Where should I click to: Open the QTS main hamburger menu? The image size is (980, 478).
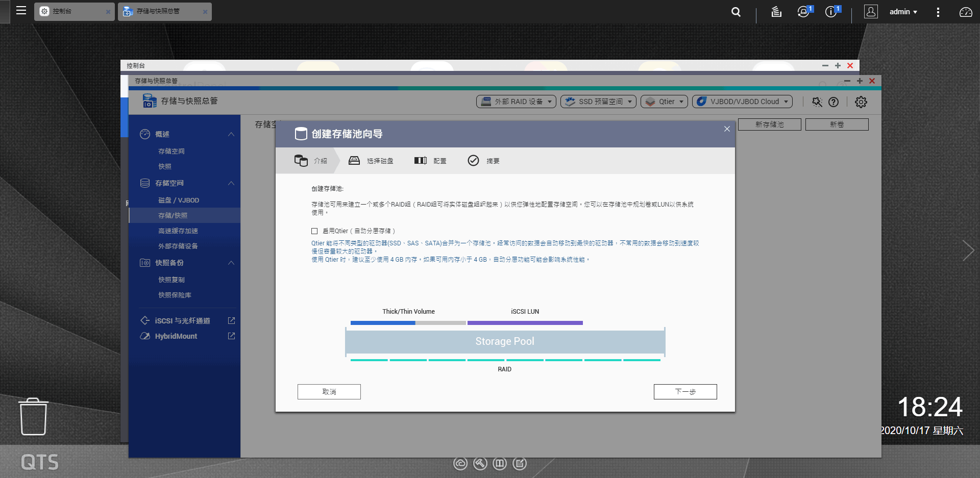tap(21, 10)
